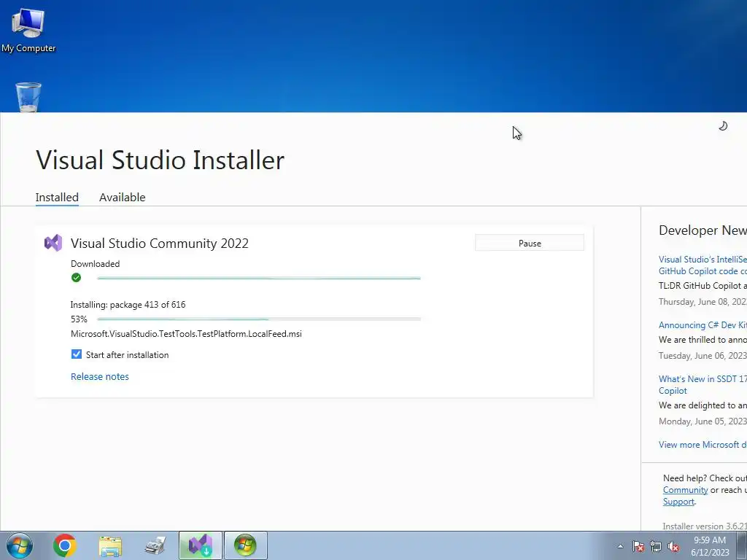The width and height of the screenshot is (747, 560).
Task: Click Installing package 413 of 616 text
Action: 128,304
